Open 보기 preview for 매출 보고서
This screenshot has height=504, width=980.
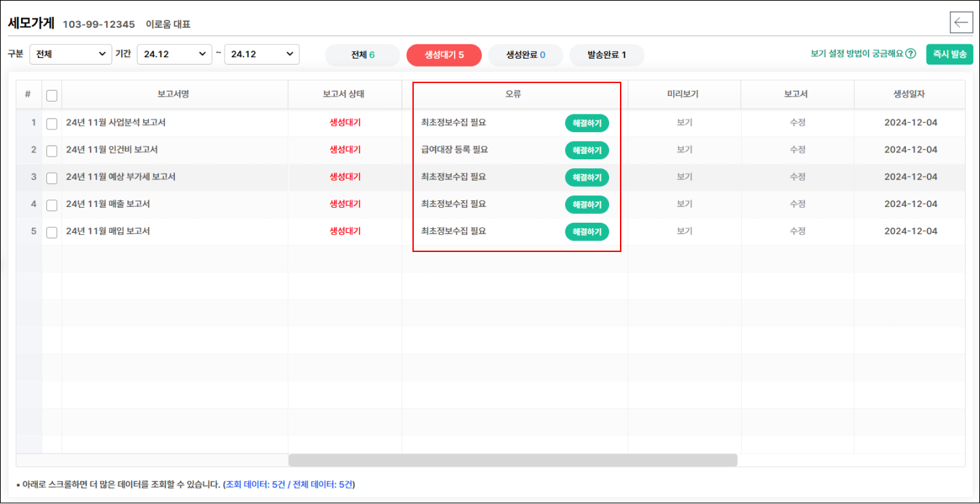(x=684, y=204)
